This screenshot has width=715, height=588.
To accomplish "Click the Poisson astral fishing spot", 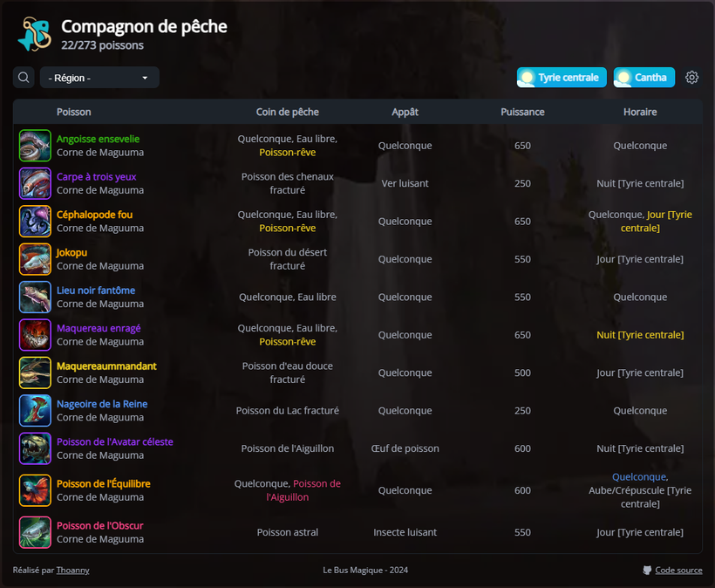I will click(287, 532).
